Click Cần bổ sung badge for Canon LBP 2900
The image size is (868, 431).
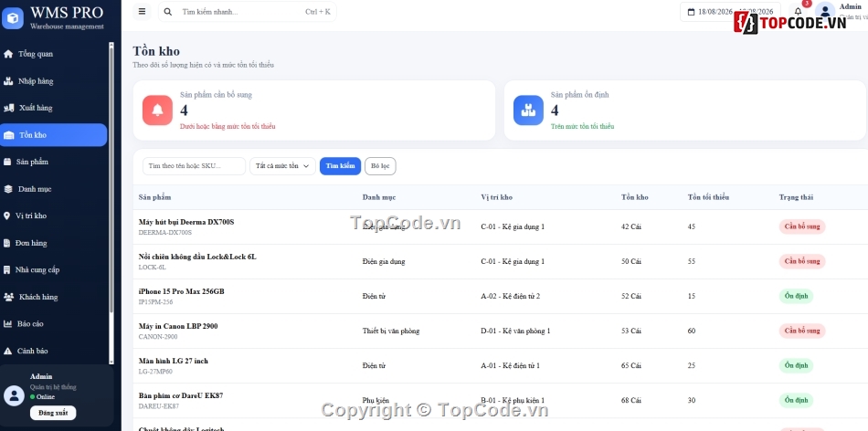801,331
